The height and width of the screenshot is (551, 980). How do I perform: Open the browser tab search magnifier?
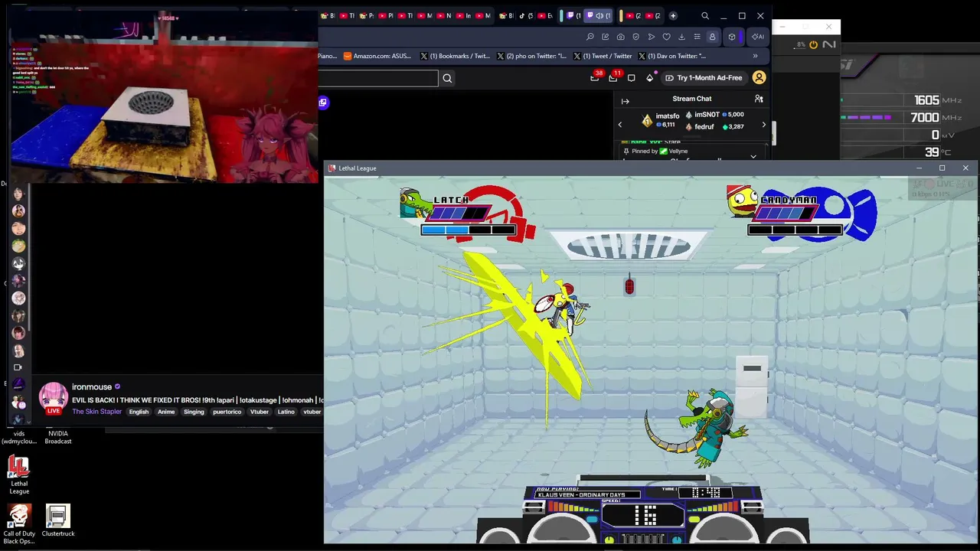click(x=705, y=16)
